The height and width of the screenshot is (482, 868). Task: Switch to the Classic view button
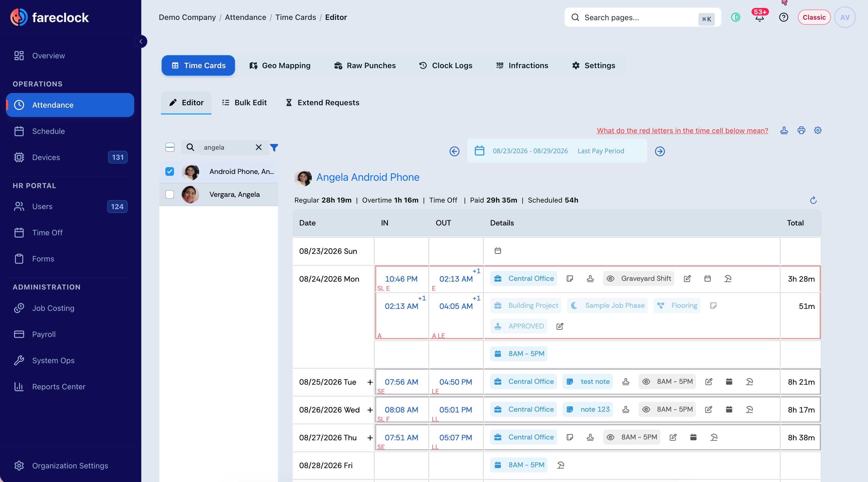814,17
